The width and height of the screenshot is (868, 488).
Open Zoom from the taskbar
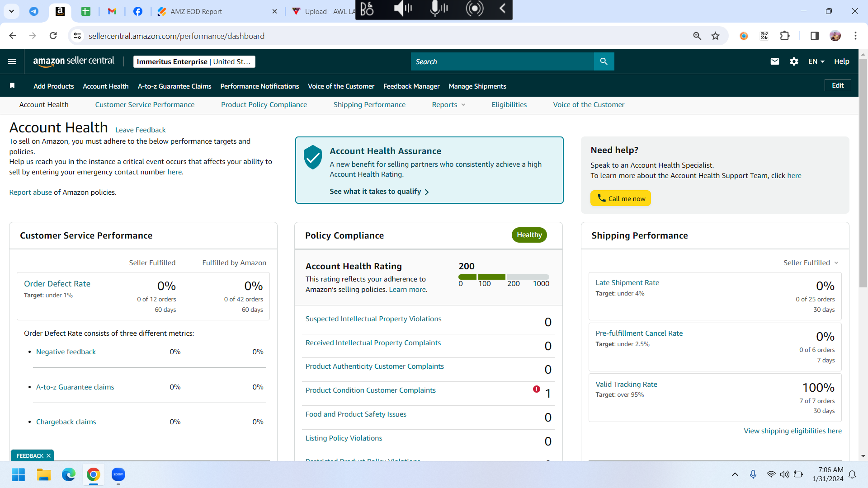(x=118, y=474)
